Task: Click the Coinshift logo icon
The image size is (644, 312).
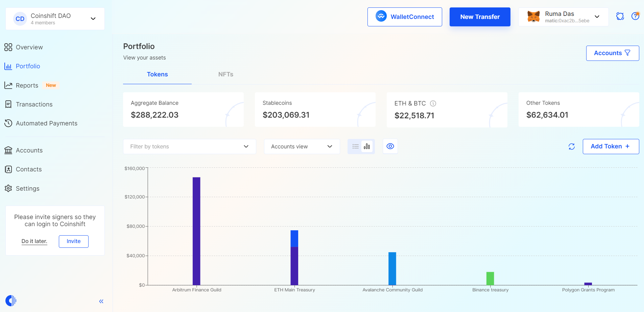Action: [11, 301]
